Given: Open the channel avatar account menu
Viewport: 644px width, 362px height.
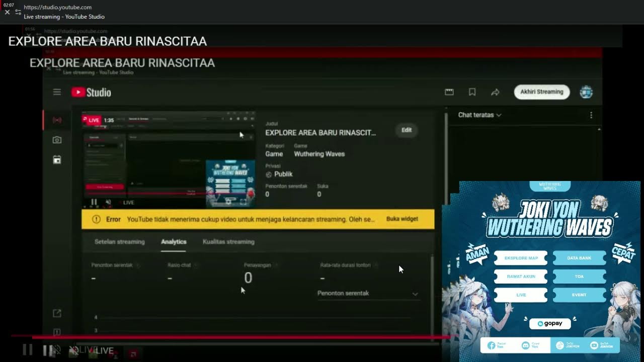Looking at the screenshot, I should 586,92.
